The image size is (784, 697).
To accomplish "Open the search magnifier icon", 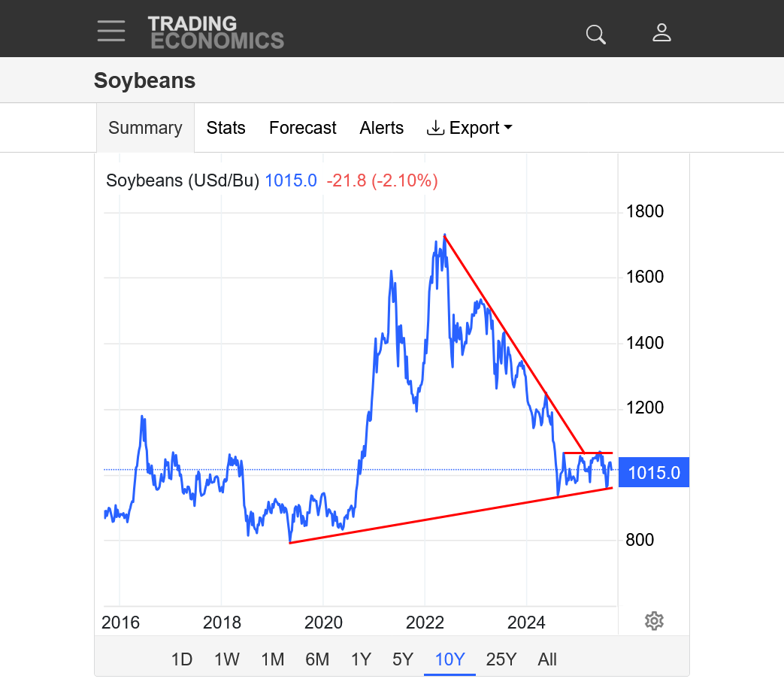I will [595, 34].
